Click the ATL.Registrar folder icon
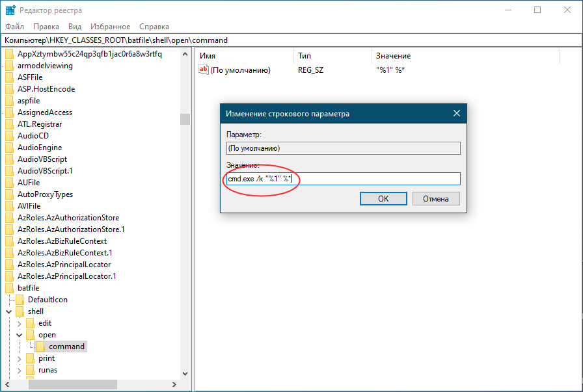583x392 pixels. (10, 124)
